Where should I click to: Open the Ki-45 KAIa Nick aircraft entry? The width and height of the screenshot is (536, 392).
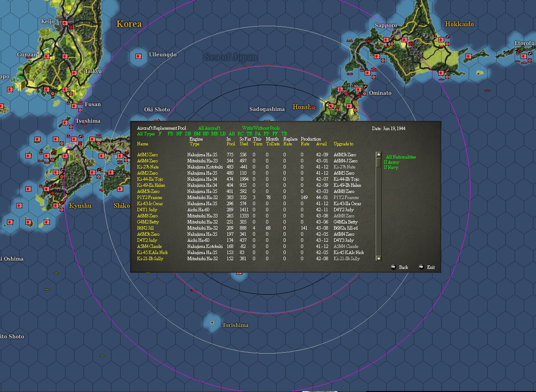[152, 252]
